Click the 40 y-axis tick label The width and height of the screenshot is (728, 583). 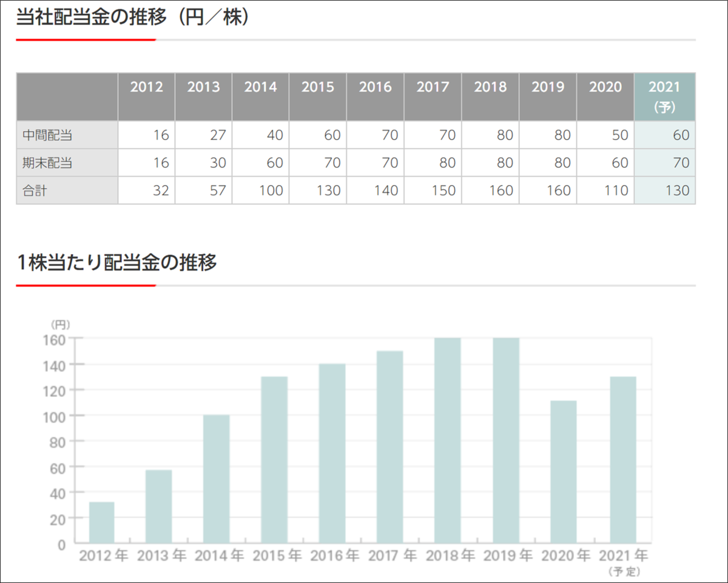[58, 493]
